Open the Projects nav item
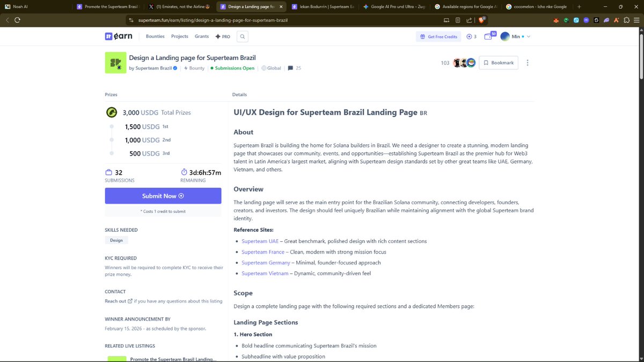This screenshot has height=362, width=644. point(180,36)
